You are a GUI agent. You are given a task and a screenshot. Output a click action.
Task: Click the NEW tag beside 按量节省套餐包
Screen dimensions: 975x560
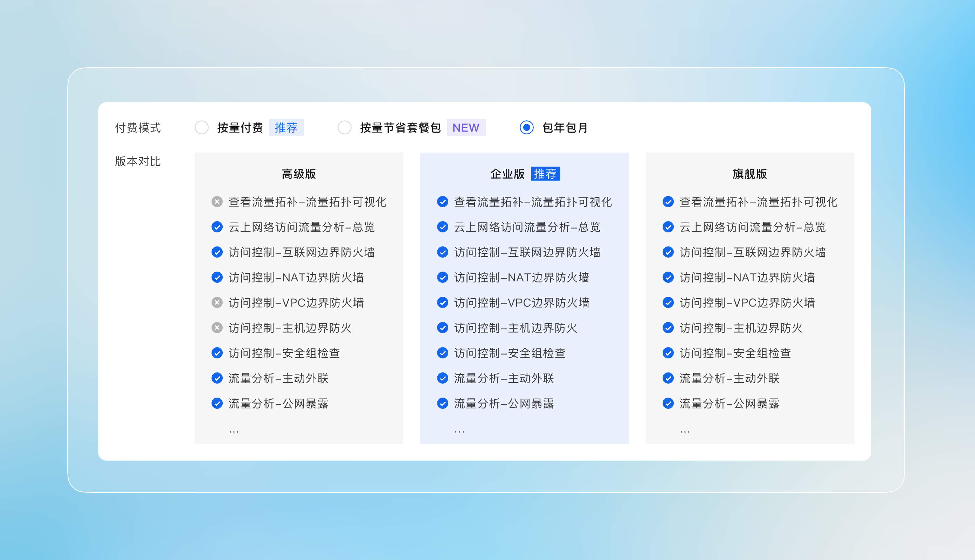pyautogui.click(x=466, y=127)
